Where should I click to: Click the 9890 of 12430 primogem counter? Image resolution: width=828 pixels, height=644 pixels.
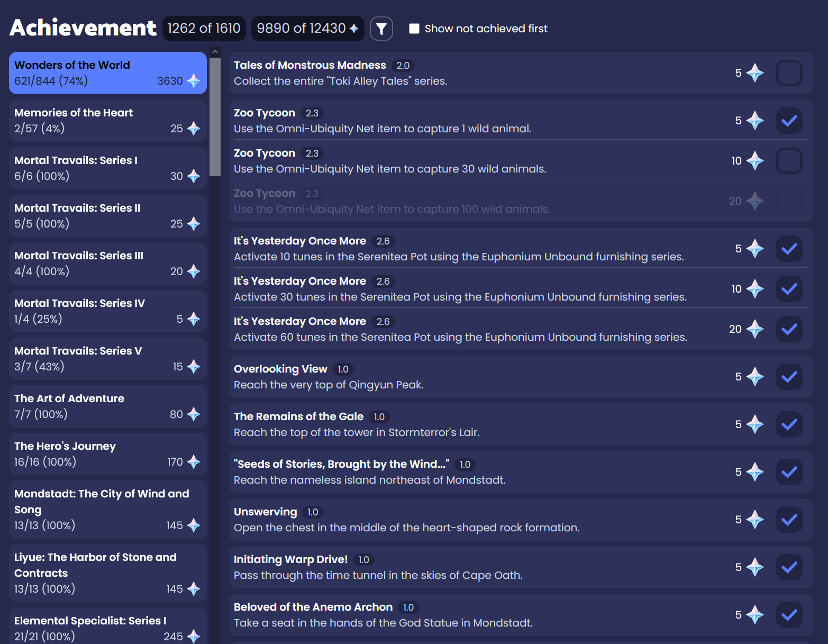pyautogui.click(x=308, y=29)
